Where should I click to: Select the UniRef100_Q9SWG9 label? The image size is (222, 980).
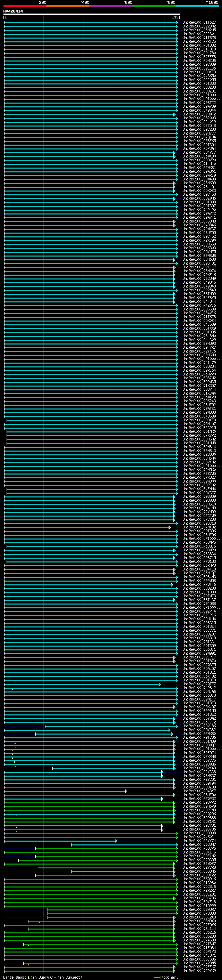[199, 64]
